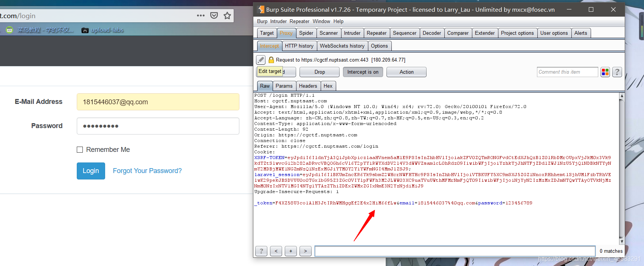This screenshot has width=644, height=266.
Task: Go to next search match button
Action: (306, 251)
